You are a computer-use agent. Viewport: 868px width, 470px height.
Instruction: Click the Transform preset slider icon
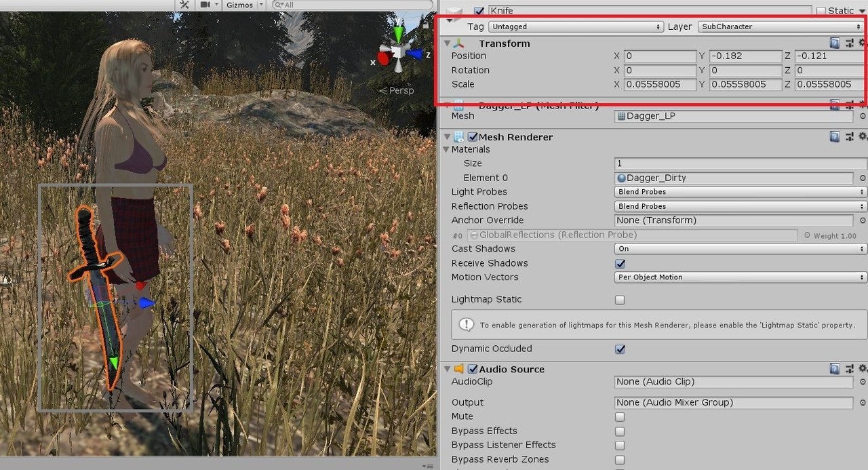point(849,43)
